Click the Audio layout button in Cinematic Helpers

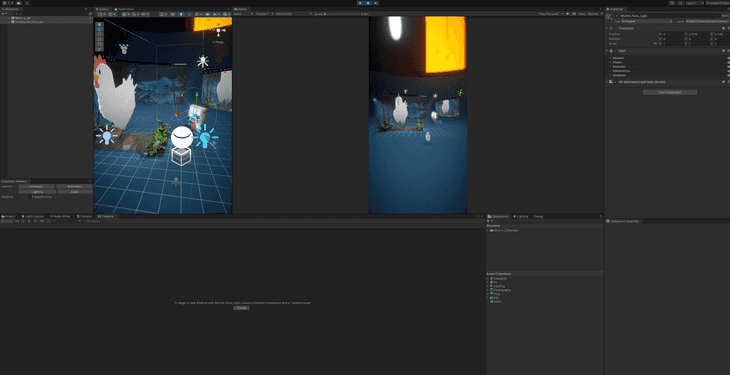75,192
